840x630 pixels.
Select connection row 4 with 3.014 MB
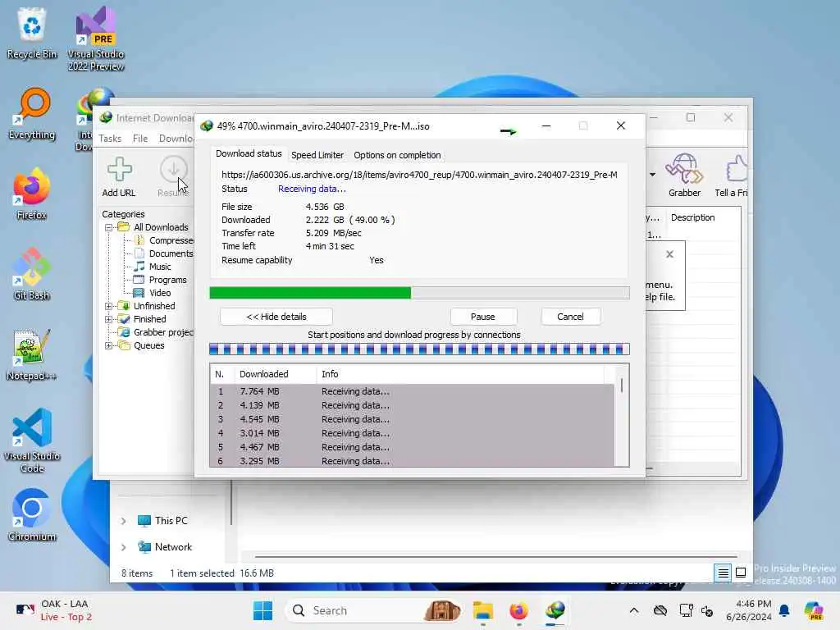click(412, 433)
